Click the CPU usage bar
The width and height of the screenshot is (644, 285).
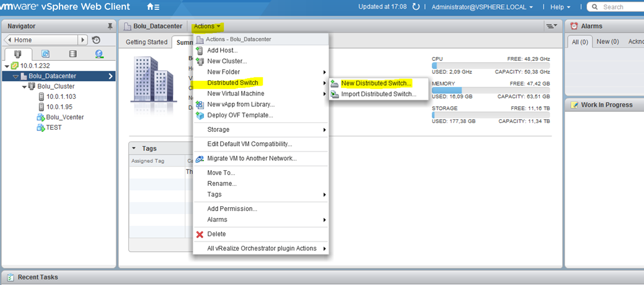(491, 66)
